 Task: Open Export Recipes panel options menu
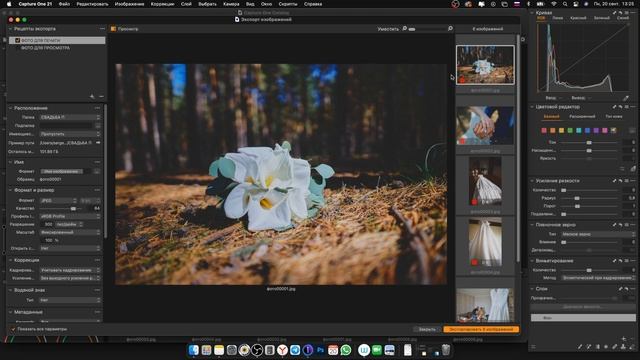102,29
